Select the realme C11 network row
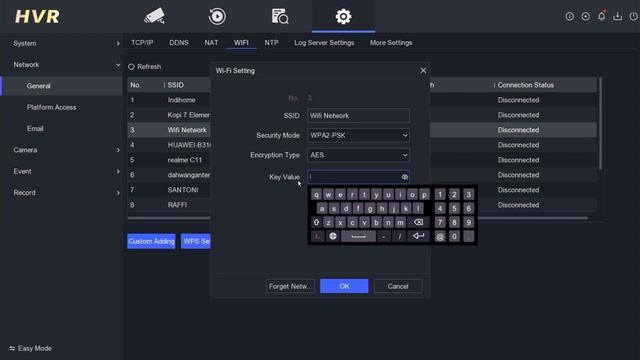Image resolution: width=640 pixels, height=360 pixels. click(169, 160)
